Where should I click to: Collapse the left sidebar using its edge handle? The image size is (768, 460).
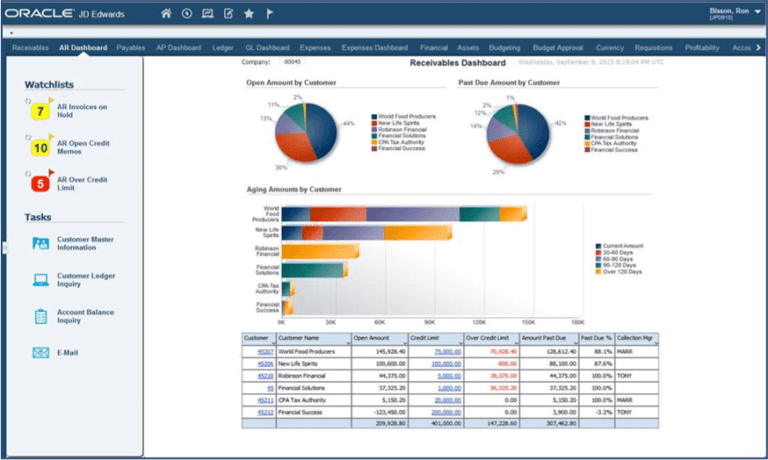3,248
